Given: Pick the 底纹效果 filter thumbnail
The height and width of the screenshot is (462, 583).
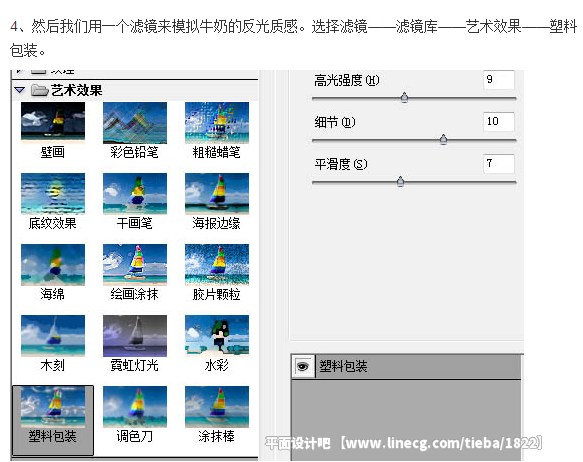Looking at the screenshot, I should tap(53, 194).
